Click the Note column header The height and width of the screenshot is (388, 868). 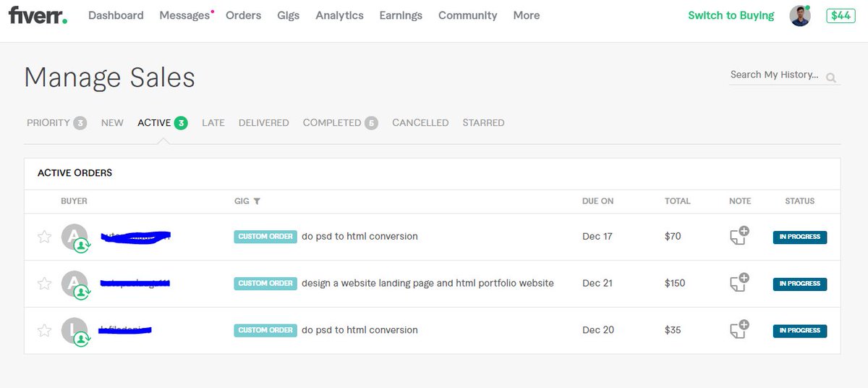coord(740,201)
